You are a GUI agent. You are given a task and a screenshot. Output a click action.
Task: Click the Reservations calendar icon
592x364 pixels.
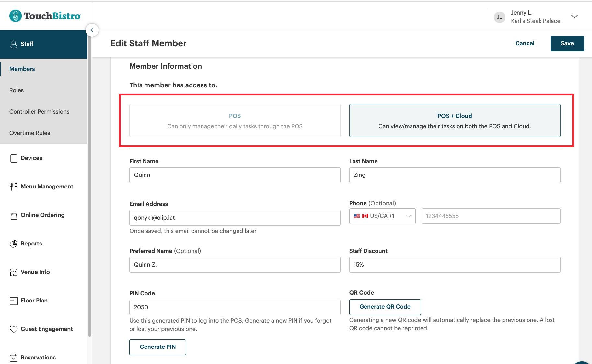(14, 358)
